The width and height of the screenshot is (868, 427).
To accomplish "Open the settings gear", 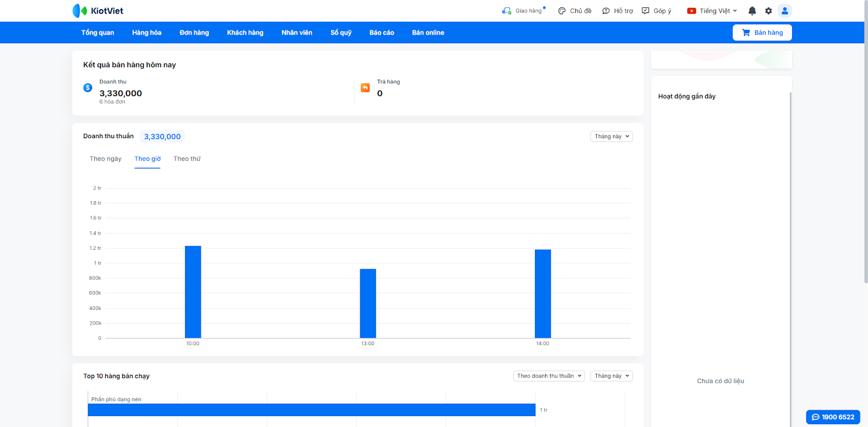I will tap(768, 11).
